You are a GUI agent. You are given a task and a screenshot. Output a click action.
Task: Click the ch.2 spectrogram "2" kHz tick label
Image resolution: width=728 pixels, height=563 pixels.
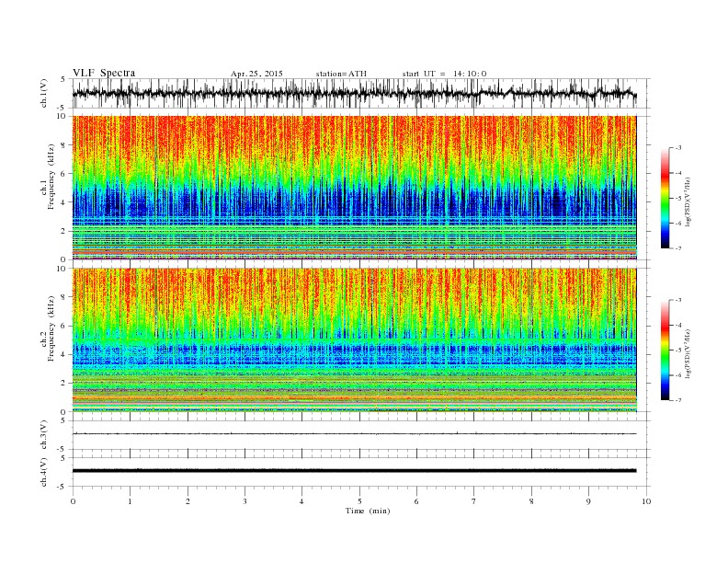pos(63,384)
